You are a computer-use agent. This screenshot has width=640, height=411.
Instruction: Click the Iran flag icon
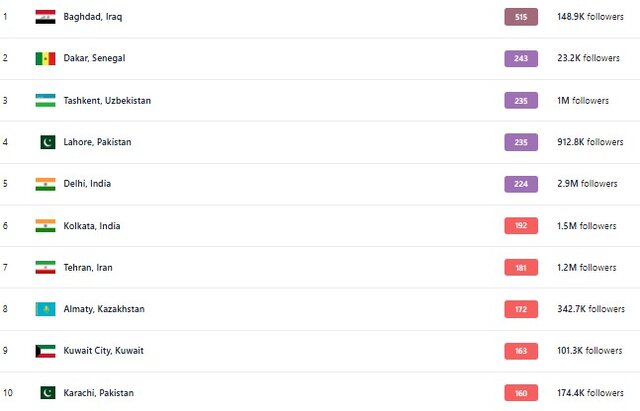[x=45, y=268]
